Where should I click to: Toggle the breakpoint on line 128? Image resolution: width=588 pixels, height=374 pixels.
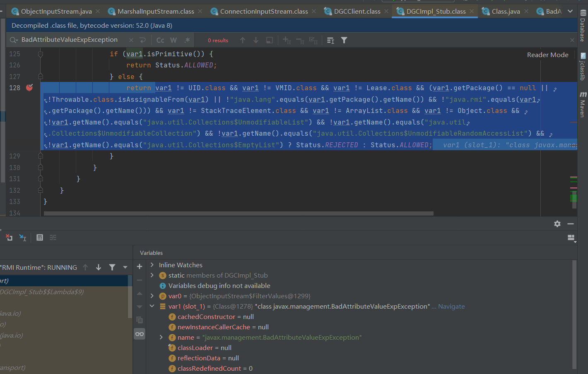pyautogui.click(x=29, y=87)
